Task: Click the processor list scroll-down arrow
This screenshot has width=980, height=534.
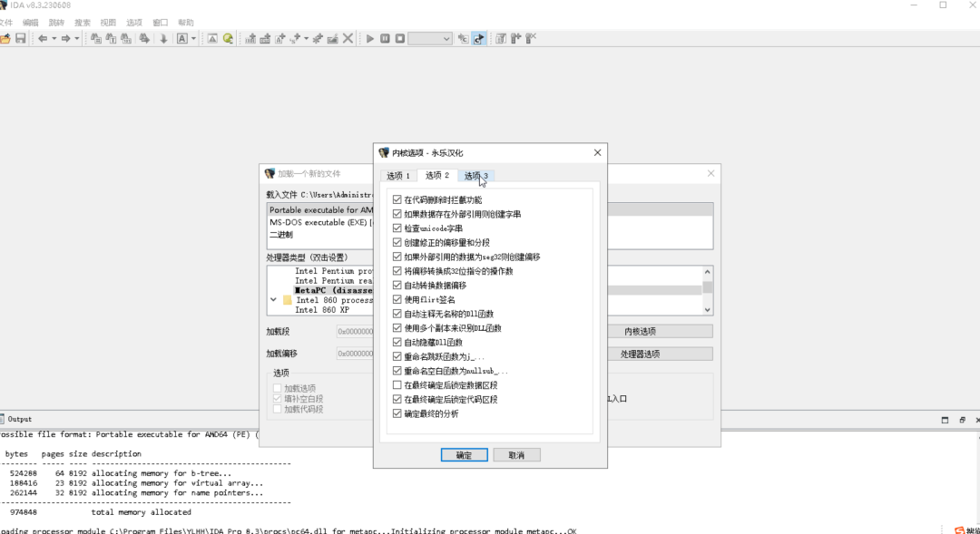Action: pyautogui.click(x=708, y=310)
